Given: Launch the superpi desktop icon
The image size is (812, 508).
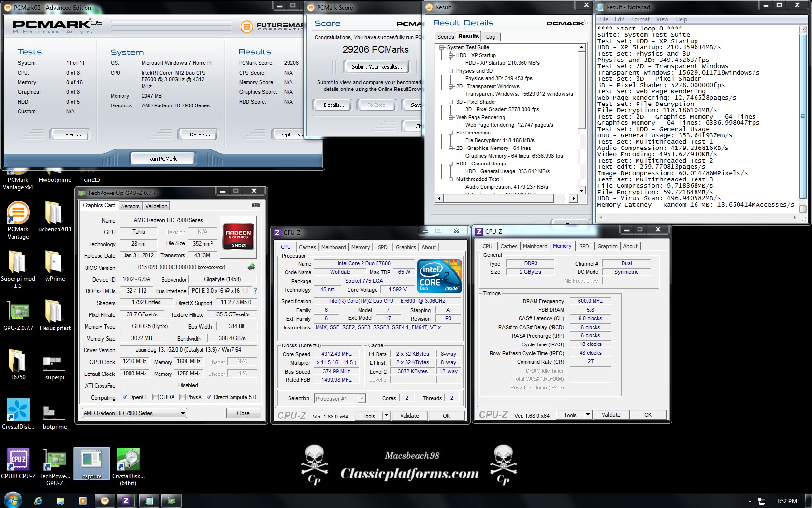Looking at the screenshot, I should [x=55, y=368].
